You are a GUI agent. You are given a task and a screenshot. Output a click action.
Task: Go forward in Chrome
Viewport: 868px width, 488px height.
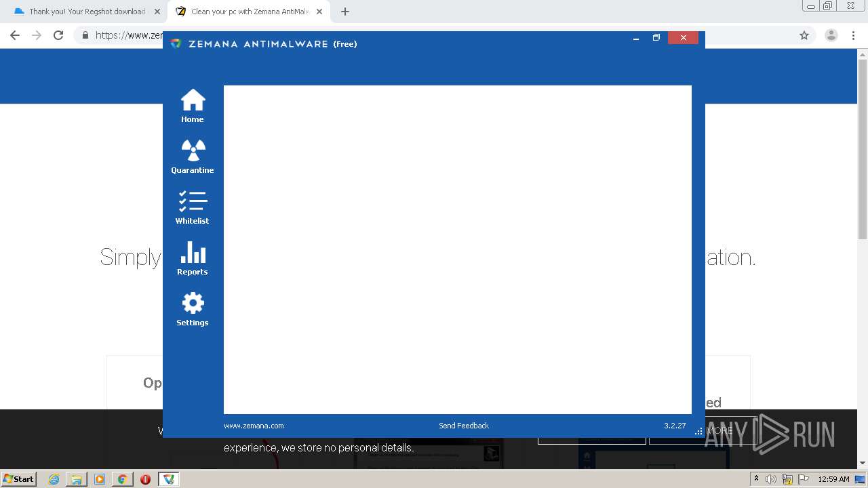37,35
